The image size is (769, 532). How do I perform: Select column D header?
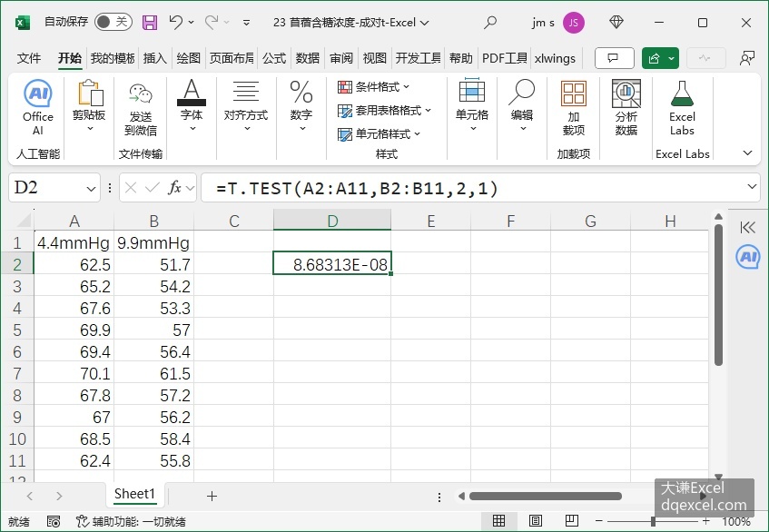pyautogui.click(x=332, y=221)
